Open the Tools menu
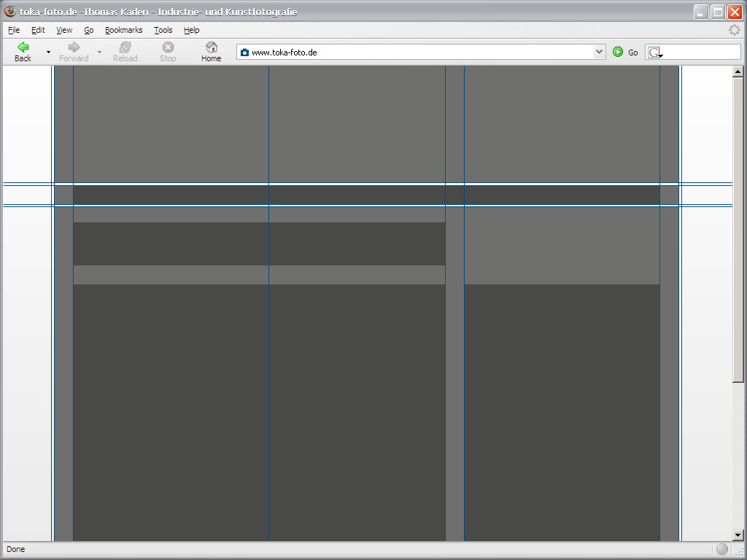The image size is (747, 560). (x=163, y=30)
